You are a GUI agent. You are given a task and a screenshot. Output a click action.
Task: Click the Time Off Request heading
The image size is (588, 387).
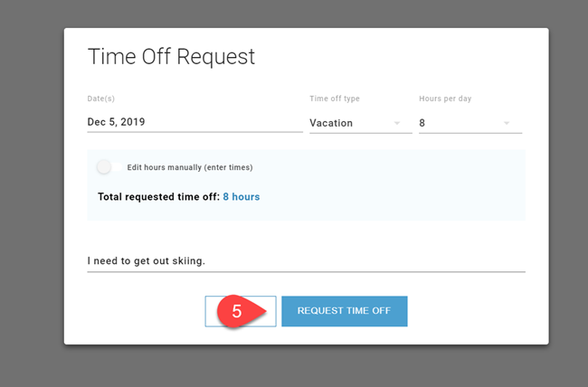pos(171,57)
